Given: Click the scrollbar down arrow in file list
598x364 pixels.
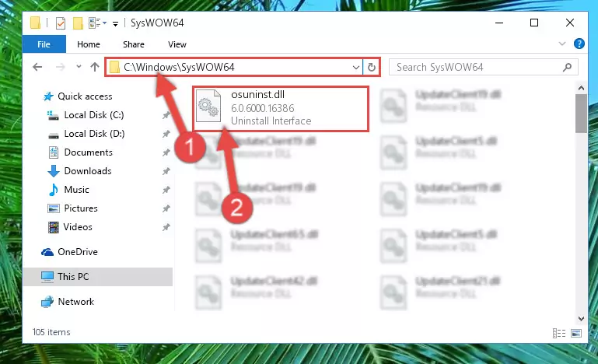Looking at the screenshot, I should point(581,319).
